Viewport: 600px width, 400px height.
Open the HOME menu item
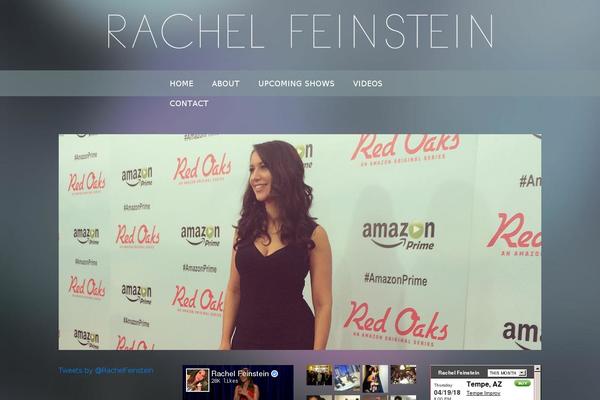point(181,83)
